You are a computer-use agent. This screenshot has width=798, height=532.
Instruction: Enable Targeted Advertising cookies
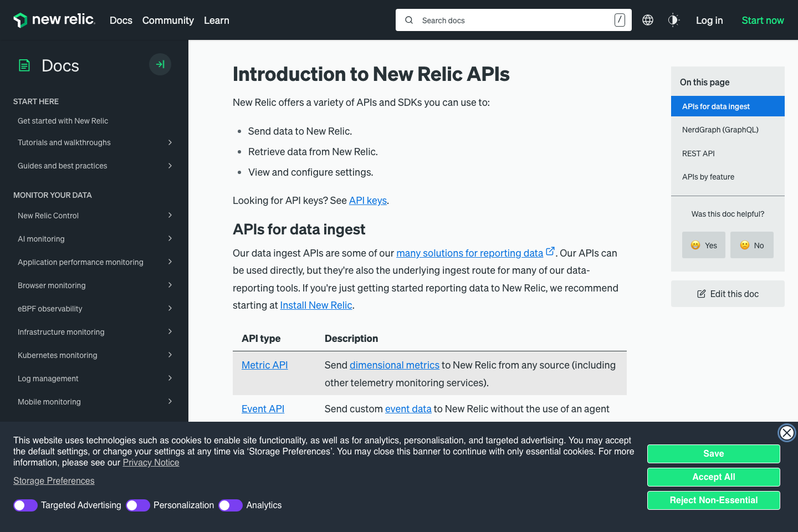25,505
